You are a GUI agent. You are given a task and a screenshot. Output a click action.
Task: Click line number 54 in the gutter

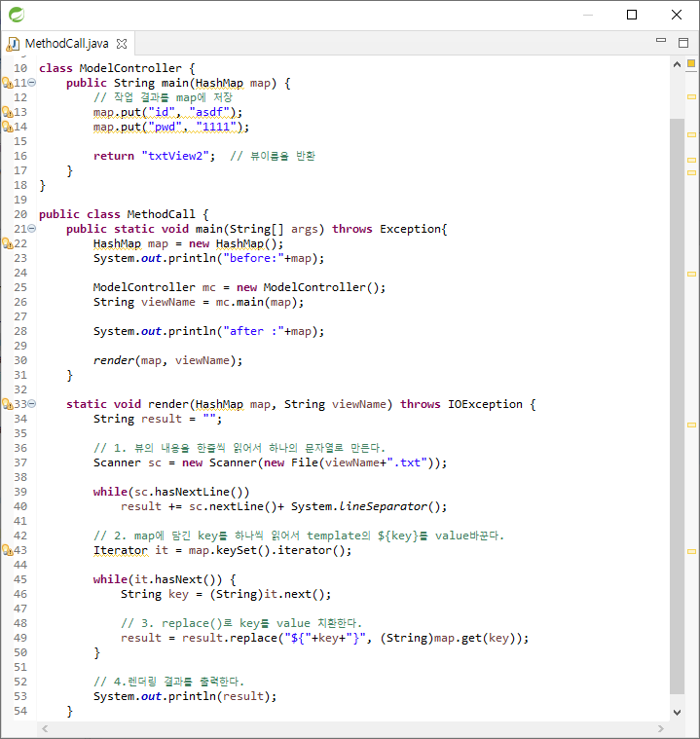click(20, 711)
